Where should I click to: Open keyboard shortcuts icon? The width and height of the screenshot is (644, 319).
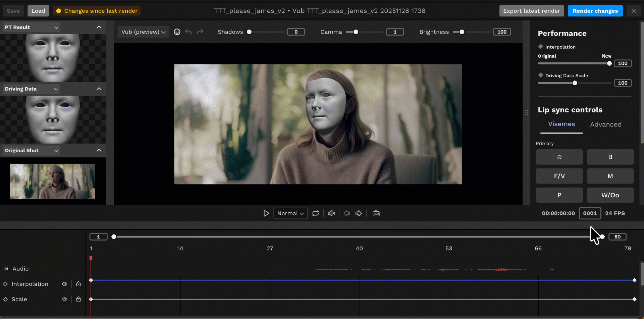[x=376, y=213]
